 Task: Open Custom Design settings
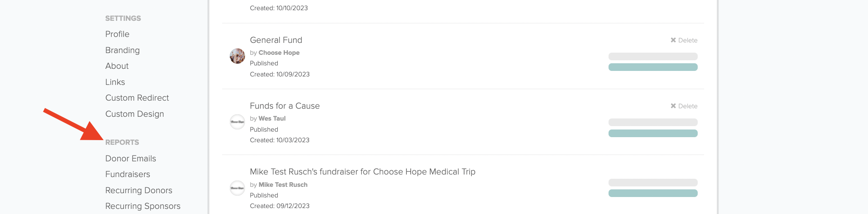[135, 114]
